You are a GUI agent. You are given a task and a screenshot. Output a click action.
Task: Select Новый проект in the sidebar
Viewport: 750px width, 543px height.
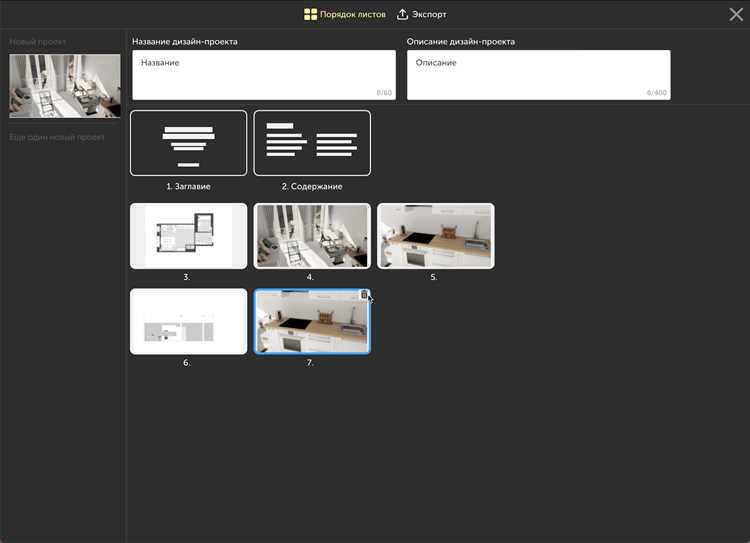pyautogui.click(x=38, y=42)
